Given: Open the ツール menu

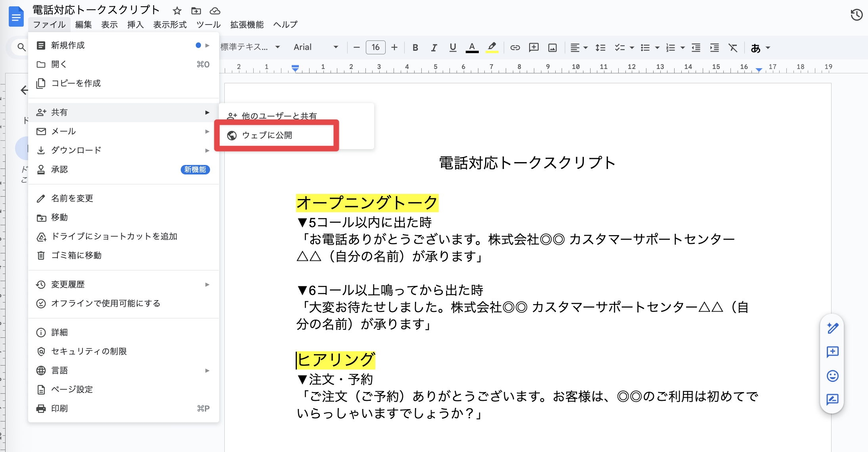Looking at the screenshot, I should tap(208, 25).
